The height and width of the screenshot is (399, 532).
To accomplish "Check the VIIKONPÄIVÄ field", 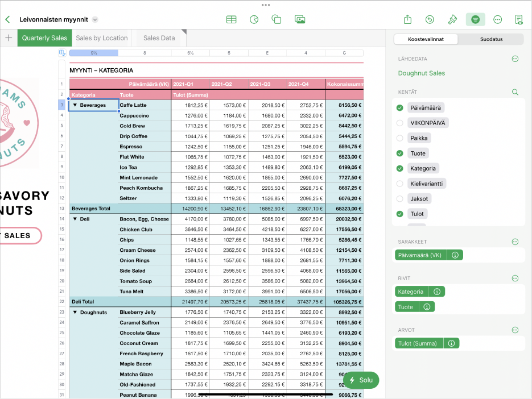I will 399,123.
